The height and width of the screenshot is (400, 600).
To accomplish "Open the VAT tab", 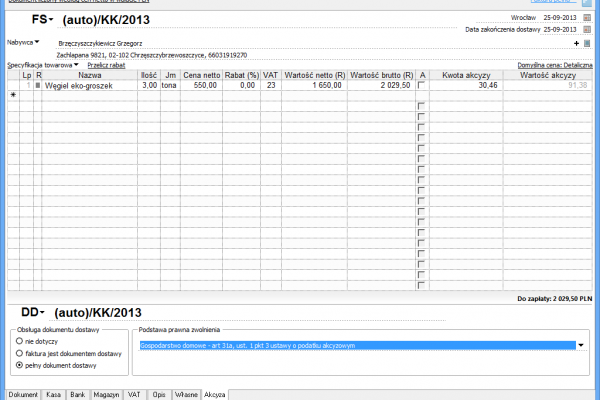I will pos(133,394).
